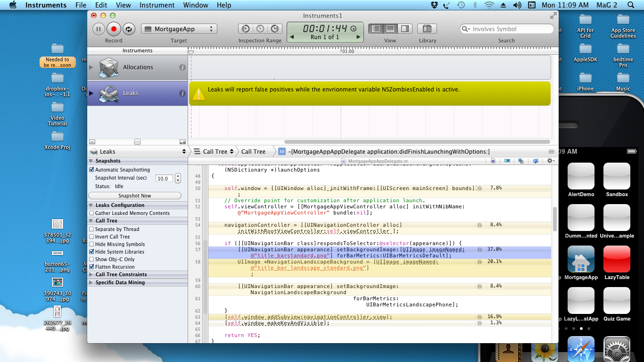Click info icon next to 20.1% line
The image size is (644, 362).
click(x=479, y=262)
